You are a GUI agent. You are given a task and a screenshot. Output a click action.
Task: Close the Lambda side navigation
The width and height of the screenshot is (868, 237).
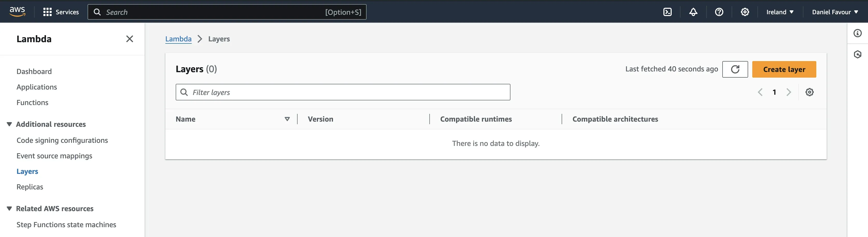tap(129, 39)
